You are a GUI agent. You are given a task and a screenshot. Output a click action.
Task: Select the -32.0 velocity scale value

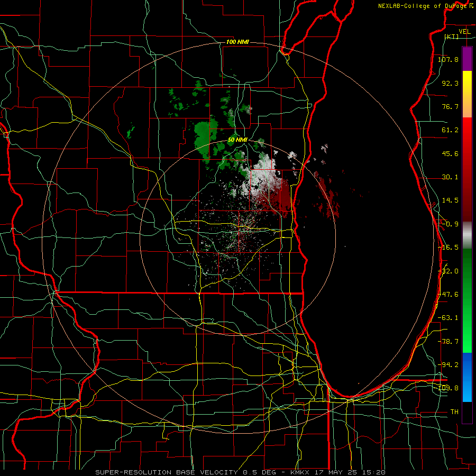[448, 271]
